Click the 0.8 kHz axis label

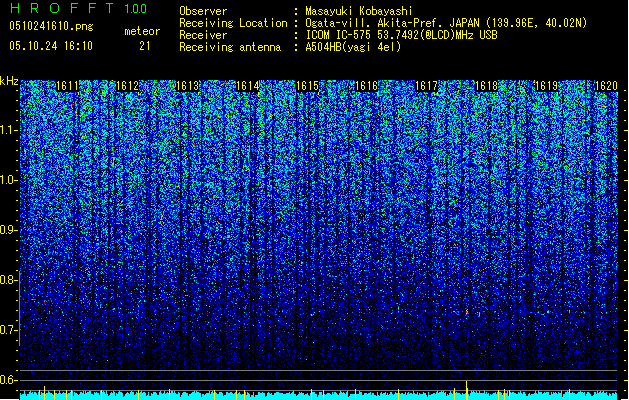click(7, 280)
